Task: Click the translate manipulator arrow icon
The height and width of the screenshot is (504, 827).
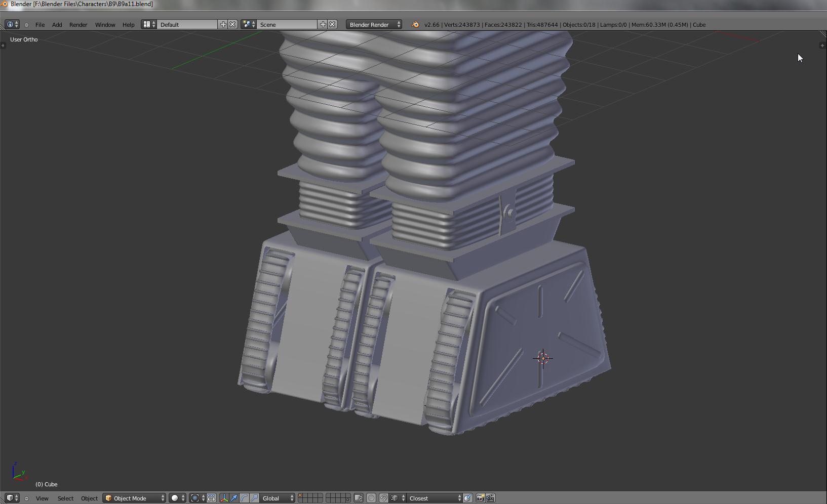Action: 234,498
